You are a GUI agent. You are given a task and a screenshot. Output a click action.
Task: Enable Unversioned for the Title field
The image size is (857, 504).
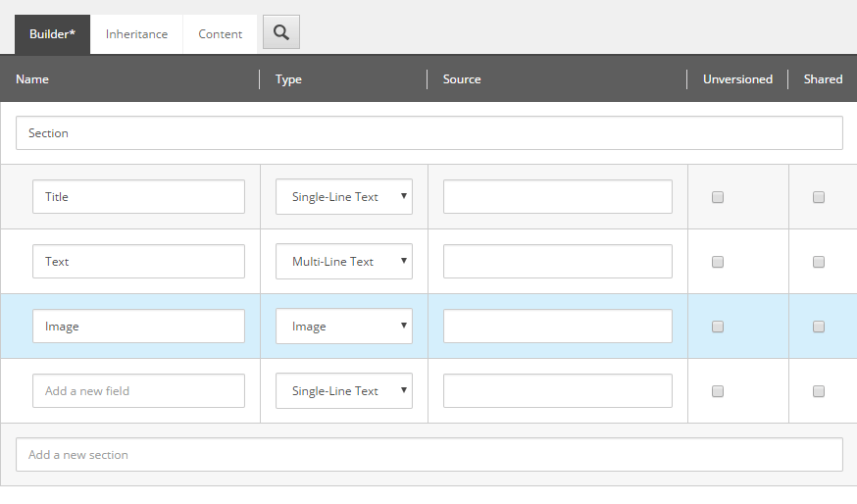(718, 197)
